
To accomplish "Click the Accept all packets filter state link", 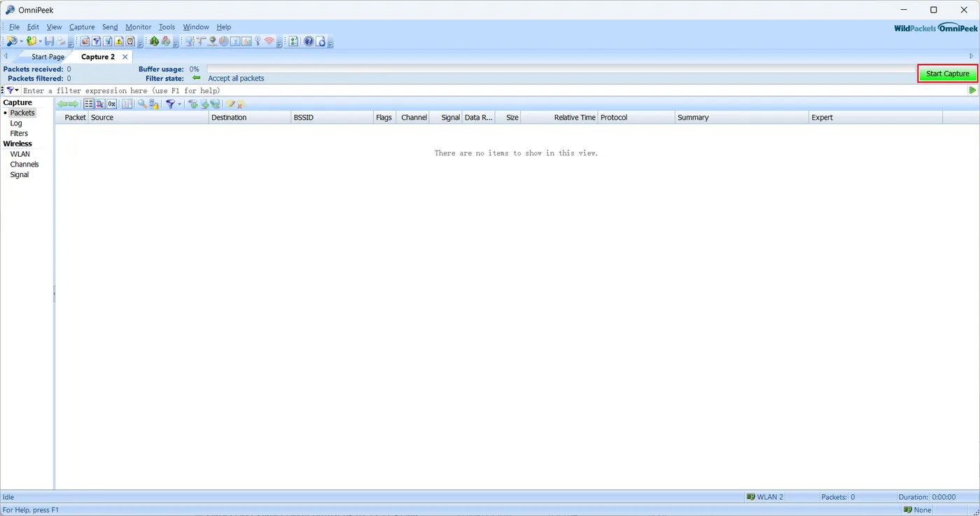I will 236,78.
